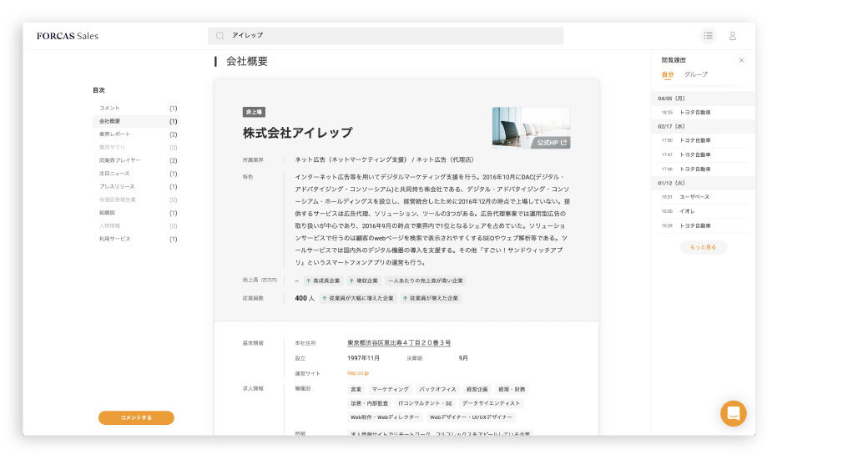This screenshot has width=868, height=465.
Task: Open 17:50 トヨタ自動車 history entry
Action: [x=703, y=140]
